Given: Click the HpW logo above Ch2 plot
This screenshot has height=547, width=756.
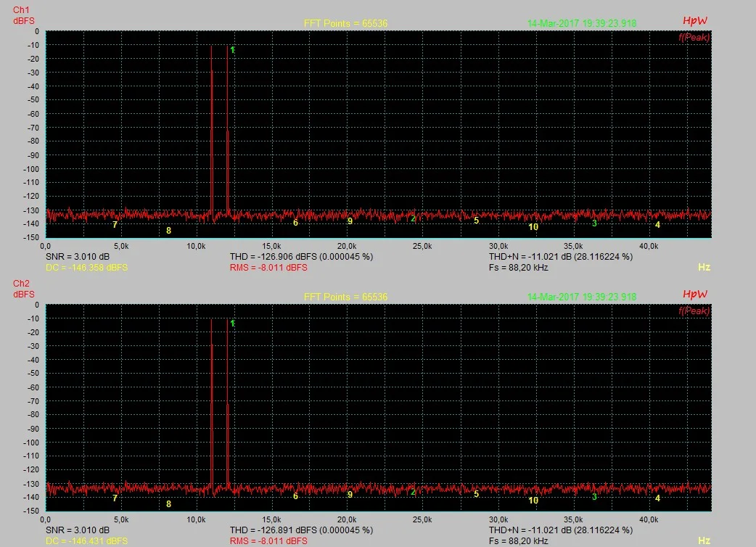Looking at the screenshot, I should point(695,294).
